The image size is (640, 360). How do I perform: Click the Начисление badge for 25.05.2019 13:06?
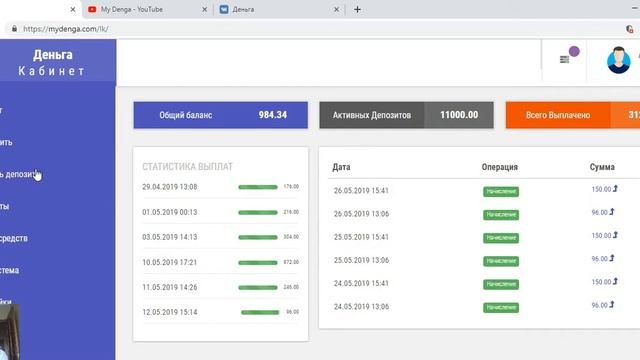coord(501,261)
